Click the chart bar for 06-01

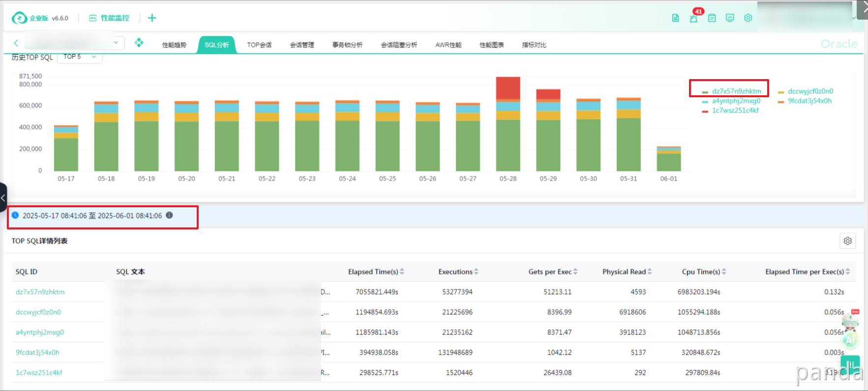tap(669, 159)
